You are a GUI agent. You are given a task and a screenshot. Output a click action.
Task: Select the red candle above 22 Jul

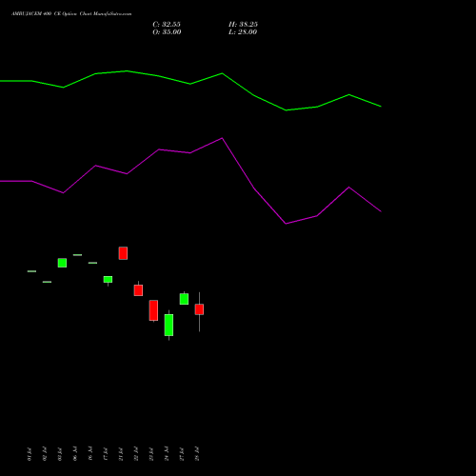[138, 290]
